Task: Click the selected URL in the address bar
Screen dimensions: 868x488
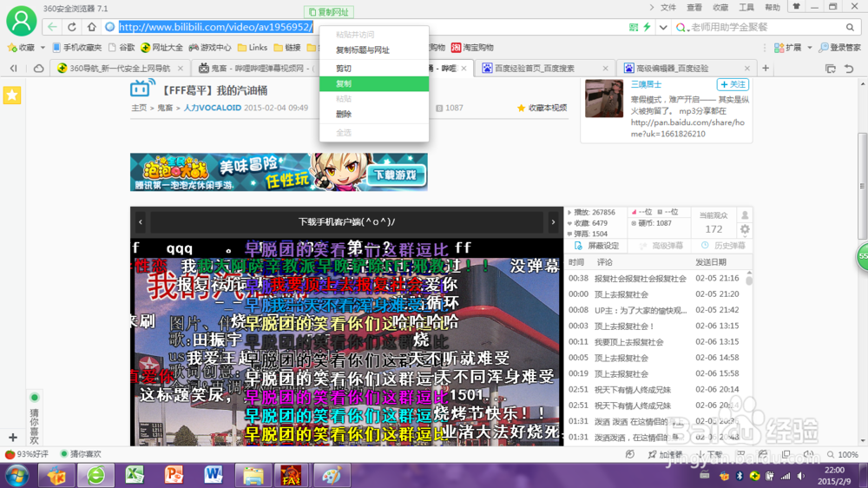Action: coord(216,27)
